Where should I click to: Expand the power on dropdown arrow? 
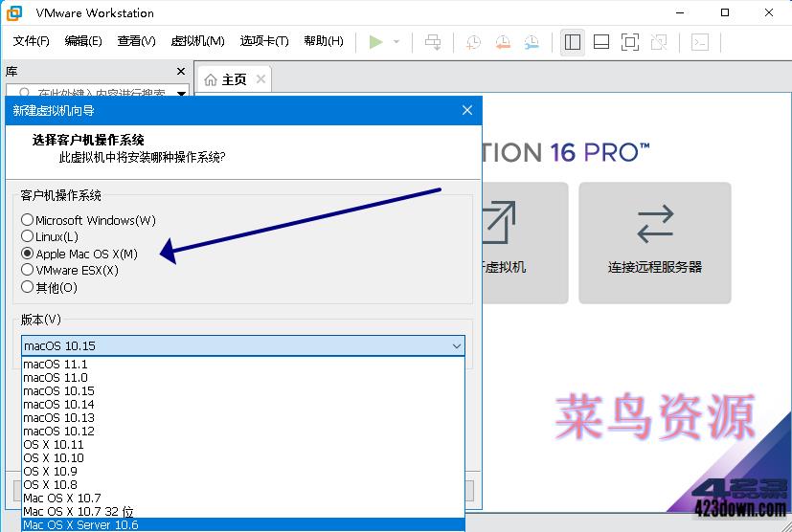(x=396, y=41)
